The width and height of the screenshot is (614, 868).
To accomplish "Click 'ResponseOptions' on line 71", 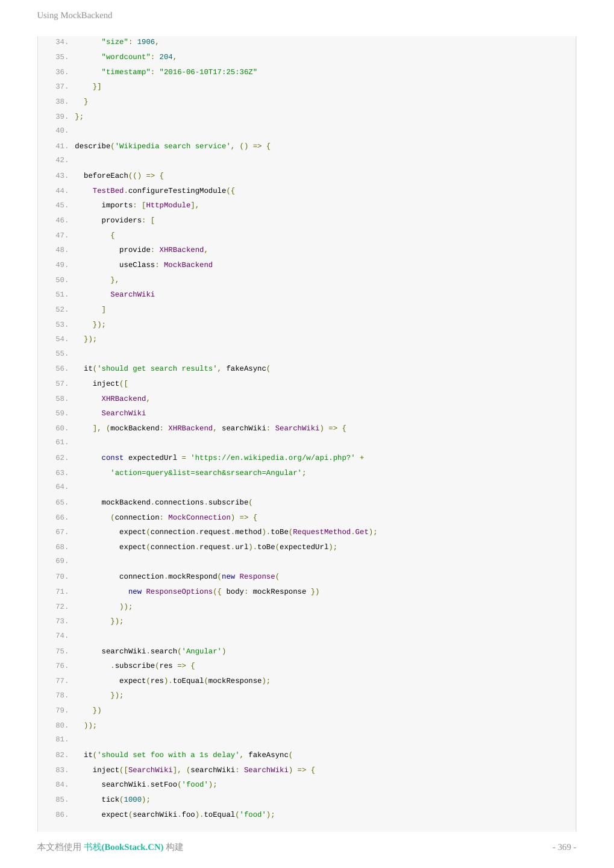I will click(179, 592).
